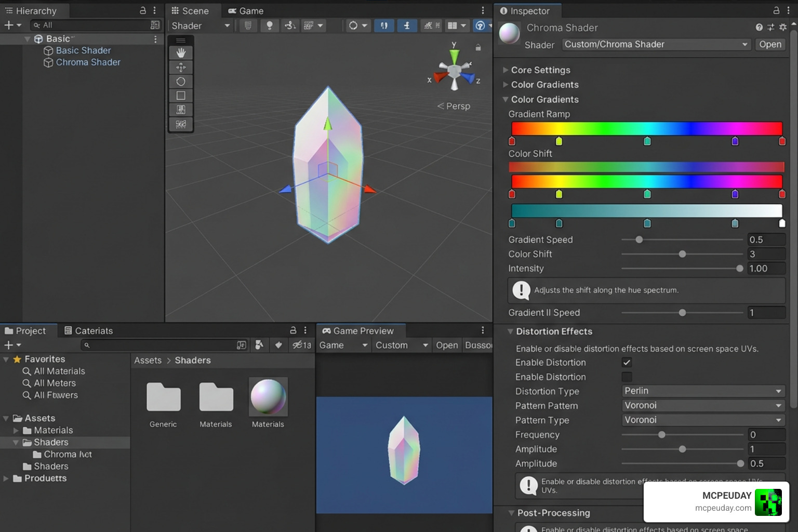Expand the Produetts folder
Screen dimensions: 798x532
[6, 478]
